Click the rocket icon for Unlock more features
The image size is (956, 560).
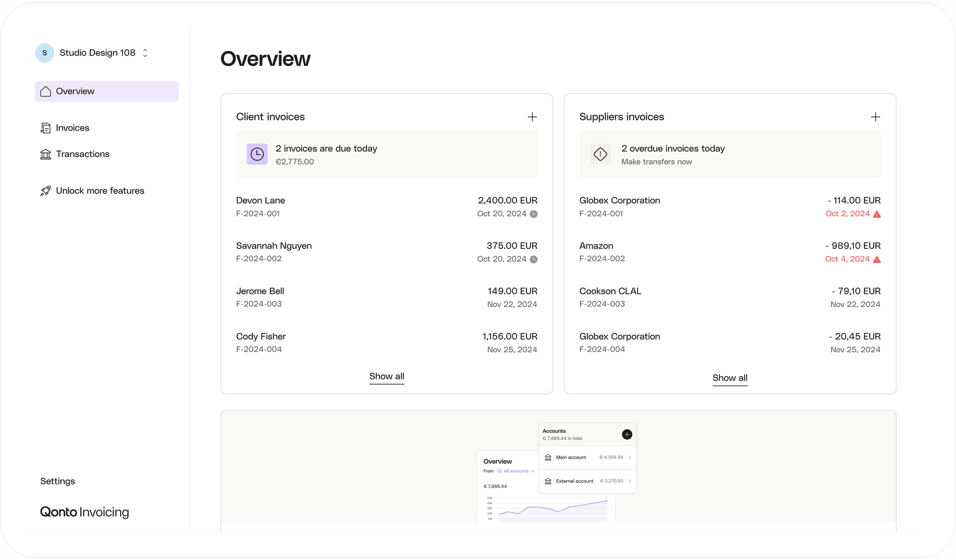click(45, 191)
